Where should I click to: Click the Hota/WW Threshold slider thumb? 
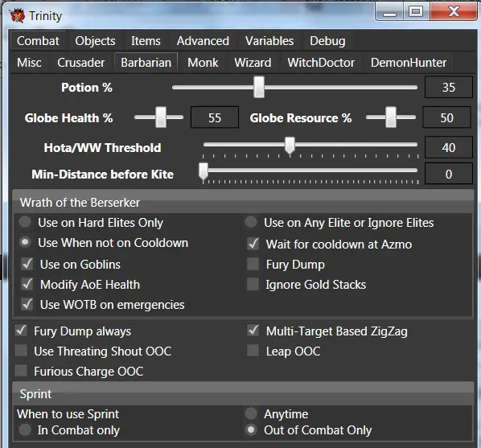[290, 145]
